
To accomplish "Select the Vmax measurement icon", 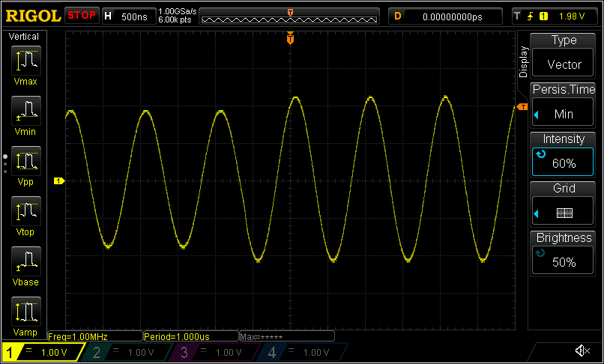I will [x=26, y=64].
